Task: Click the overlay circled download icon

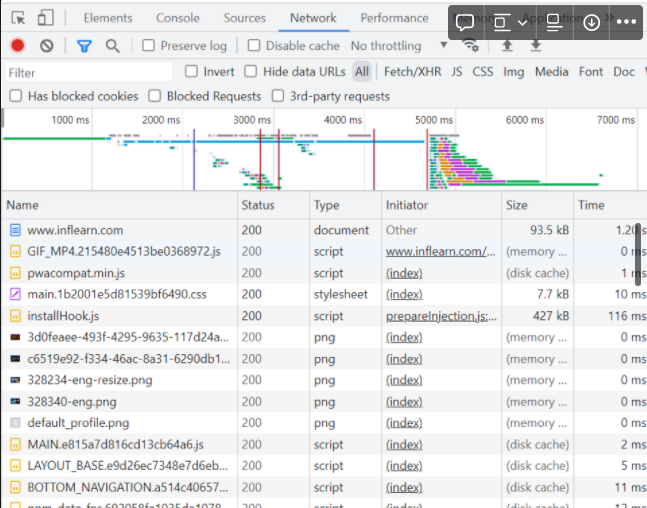Action: click(x=591, y=22)
